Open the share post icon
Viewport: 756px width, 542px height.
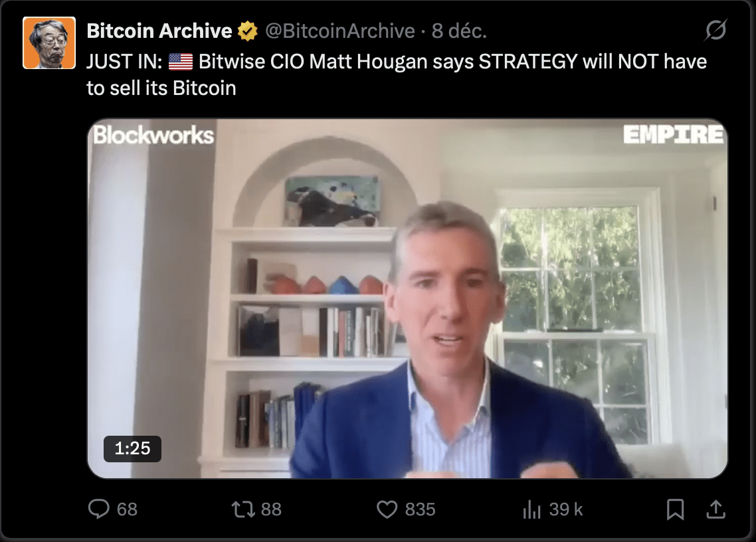(x=716, y=509)
